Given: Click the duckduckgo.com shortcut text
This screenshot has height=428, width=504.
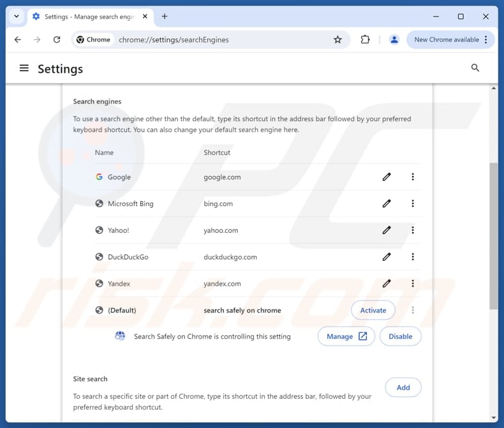Looking at the screenshot, I should [230, 257].
